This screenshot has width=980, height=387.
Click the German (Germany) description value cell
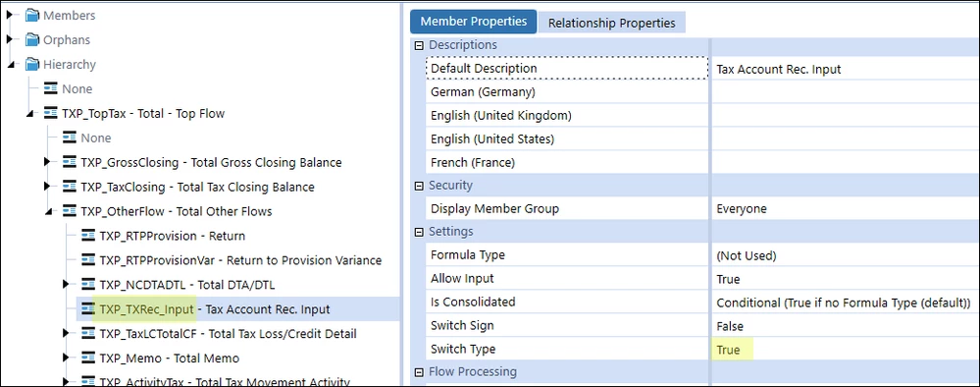[846, 92]
